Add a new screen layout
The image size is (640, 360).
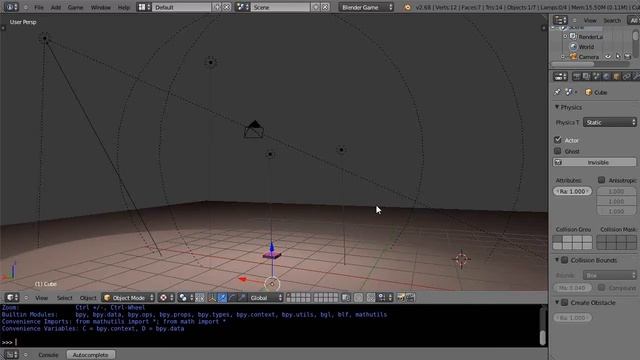[217, 7]
